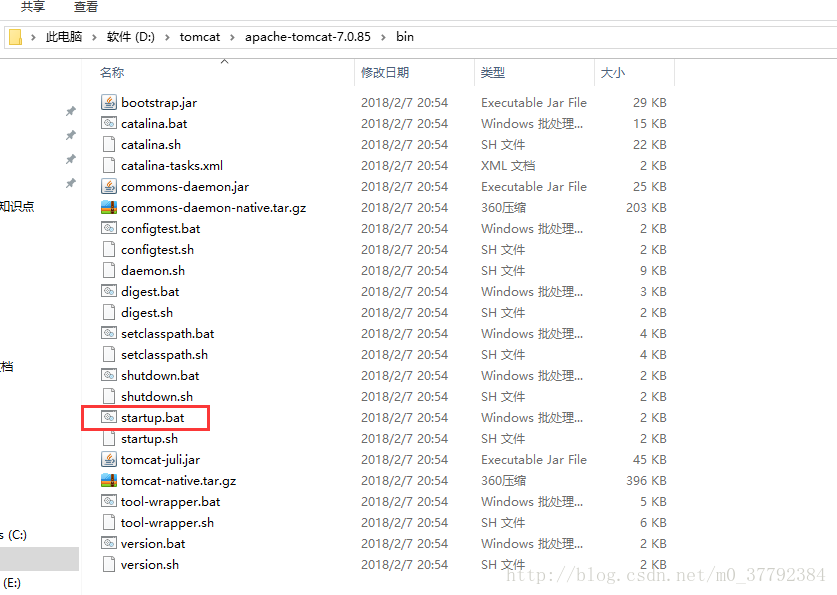Select the startup.bat file name

tap(153, 417)
